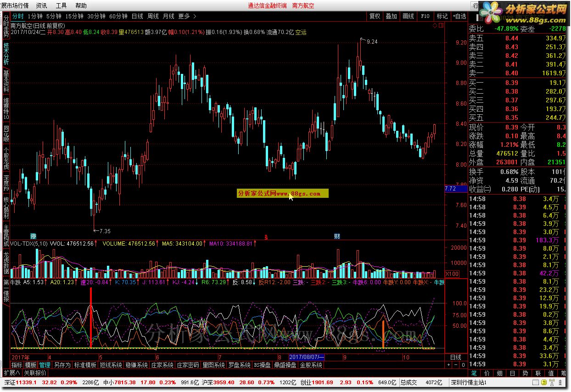Click the 另存为 bottom tab

[62, 365]
